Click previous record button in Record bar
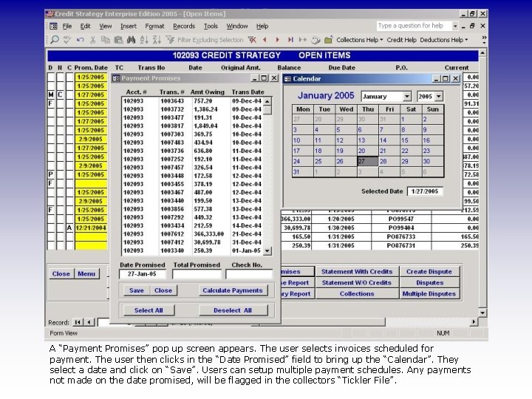 point(89,322)
